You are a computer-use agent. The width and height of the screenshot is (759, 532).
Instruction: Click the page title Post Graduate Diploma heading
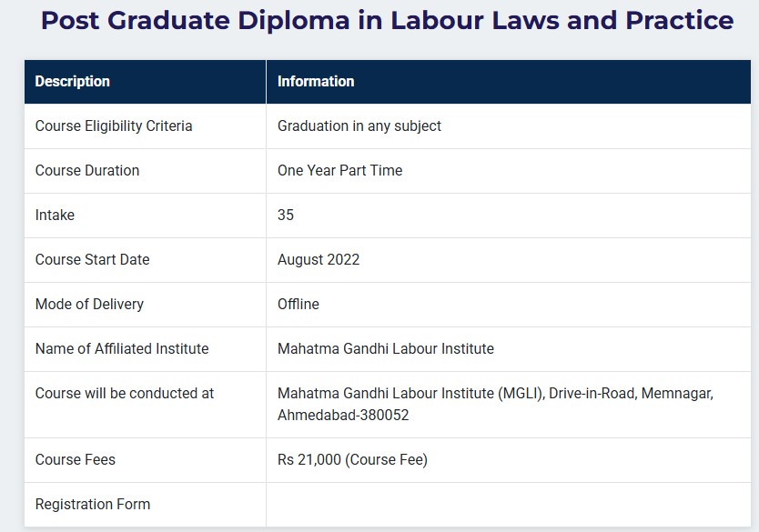click(388, 20)
